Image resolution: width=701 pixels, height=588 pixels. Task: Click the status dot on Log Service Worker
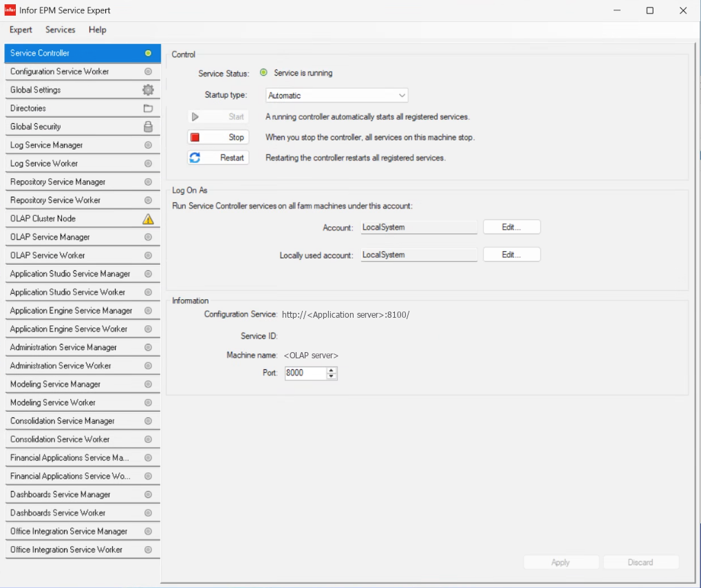pos(148,164)
